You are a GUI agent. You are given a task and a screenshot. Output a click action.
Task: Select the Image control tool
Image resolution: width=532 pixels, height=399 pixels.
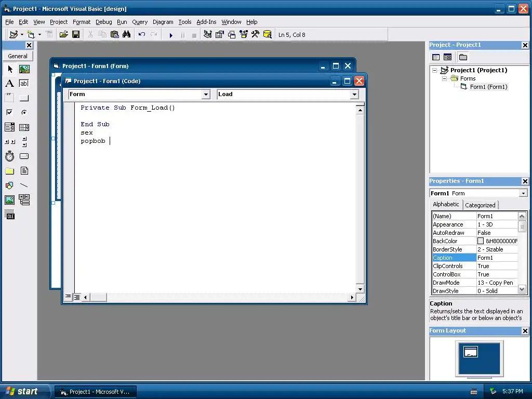[10, 200]
